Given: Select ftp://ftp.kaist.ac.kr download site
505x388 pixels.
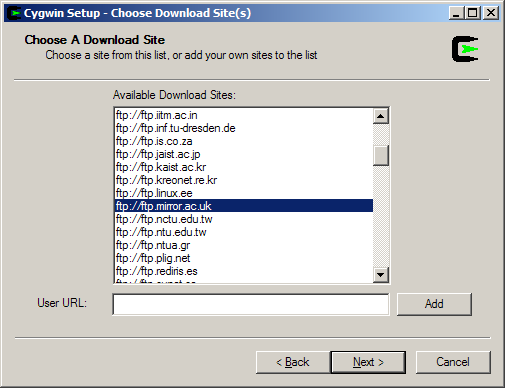Looking at the screenshot, I should [244, 167].
